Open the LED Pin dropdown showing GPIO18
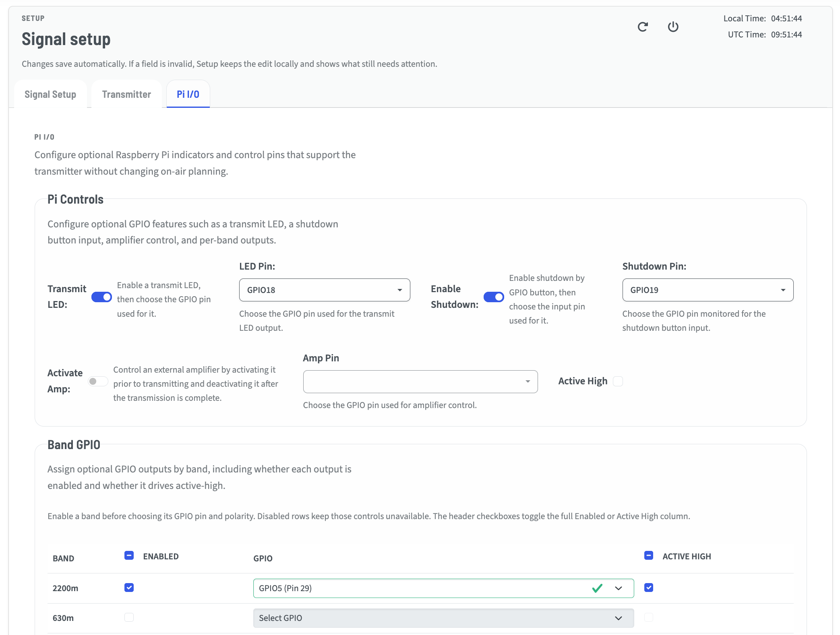 (x=325, y=290)
